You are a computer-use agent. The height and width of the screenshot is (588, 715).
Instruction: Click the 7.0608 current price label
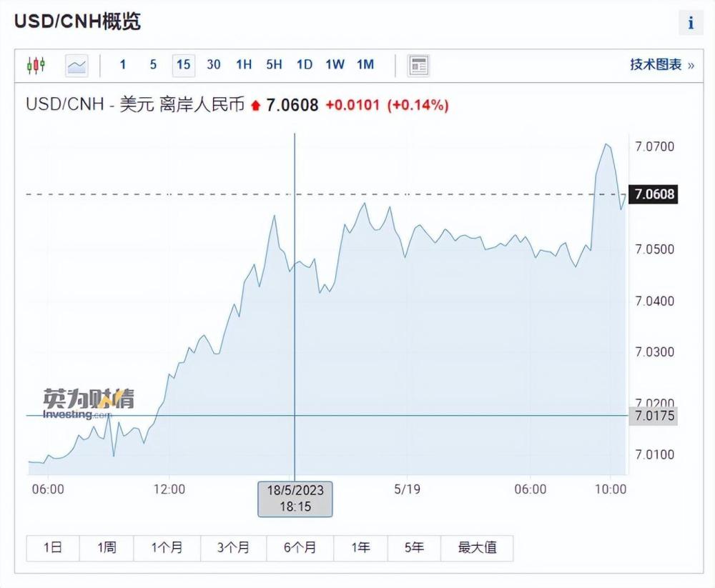point(654,194)
